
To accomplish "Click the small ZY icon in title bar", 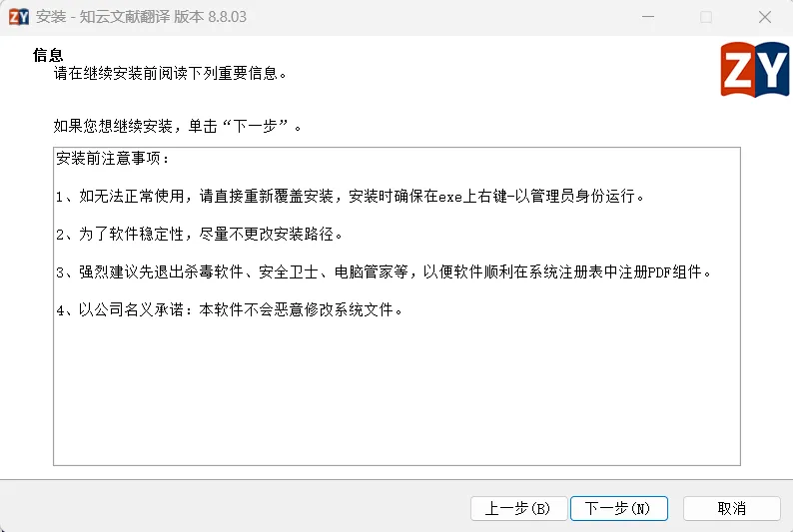I will point(19,17).
